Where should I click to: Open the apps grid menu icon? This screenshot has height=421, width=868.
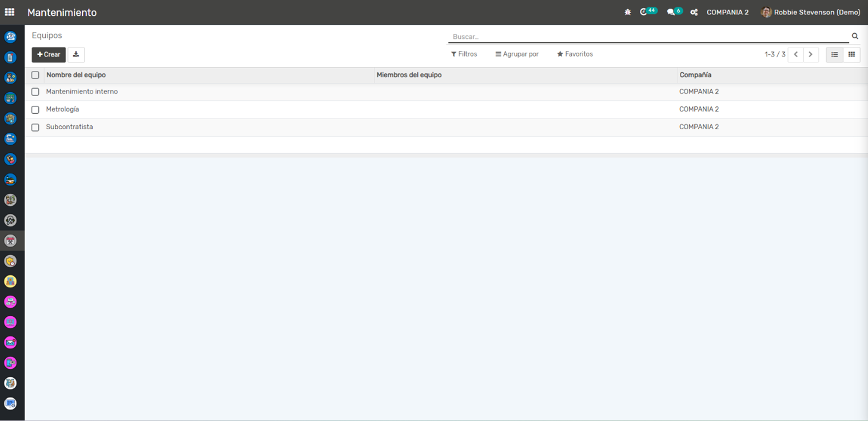click(x=10, y=12)
